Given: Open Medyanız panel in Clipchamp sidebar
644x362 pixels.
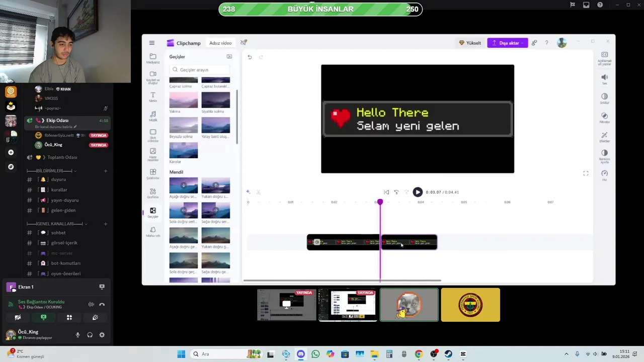Looking at the screenshot, I should pos(153,58).
